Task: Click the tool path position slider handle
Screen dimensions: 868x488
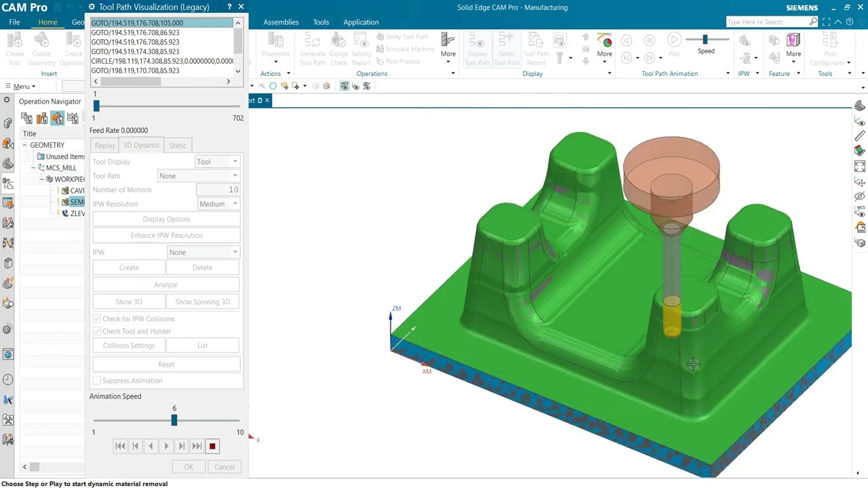Action: pos(96,106)
